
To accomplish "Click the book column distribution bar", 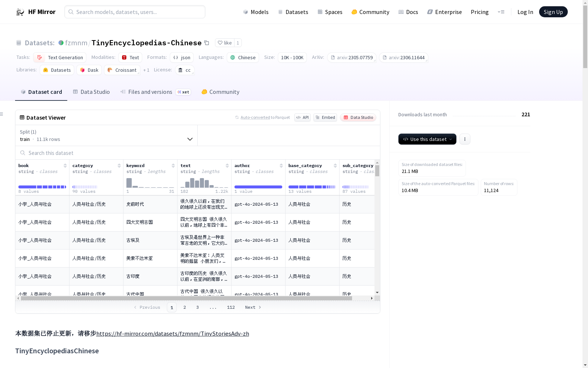I will pyautogui.click(x=42, y=187).
